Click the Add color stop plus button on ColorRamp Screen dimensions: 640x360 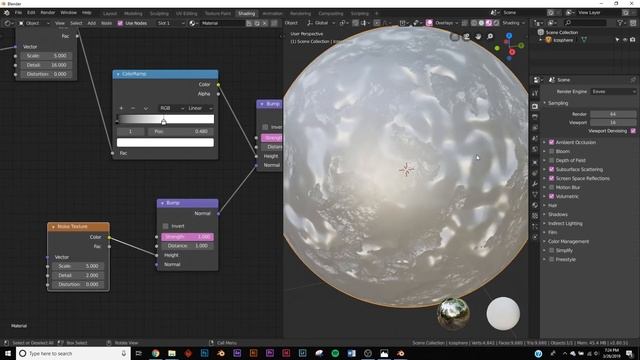click(121, 108)
